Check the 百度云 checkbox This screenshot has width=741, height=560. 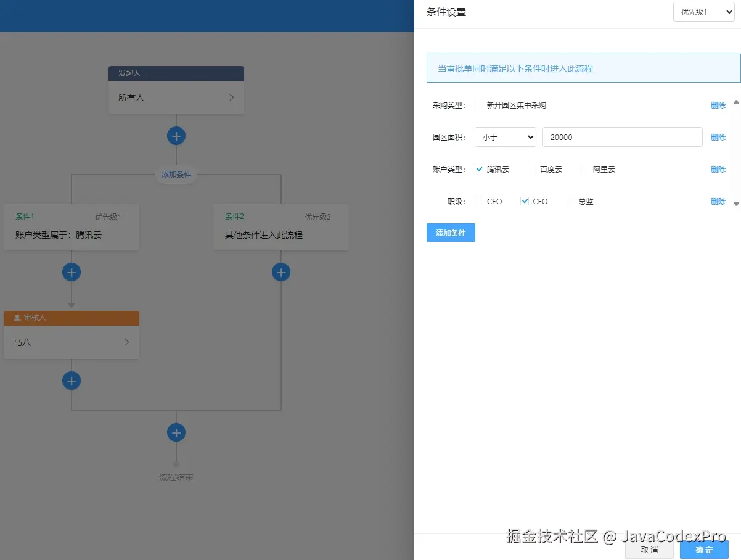[x=532, y=169]
